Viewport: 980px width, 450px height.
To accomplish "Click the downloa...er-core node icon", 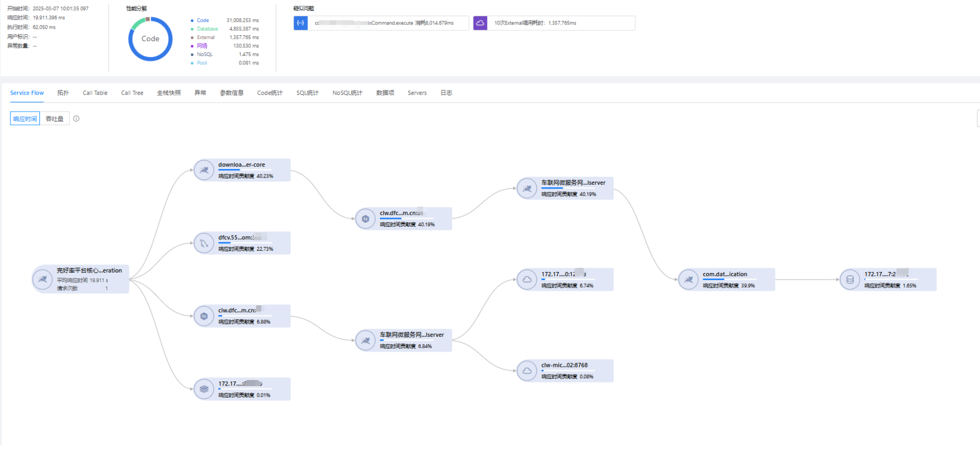I will tap(204, 170).
